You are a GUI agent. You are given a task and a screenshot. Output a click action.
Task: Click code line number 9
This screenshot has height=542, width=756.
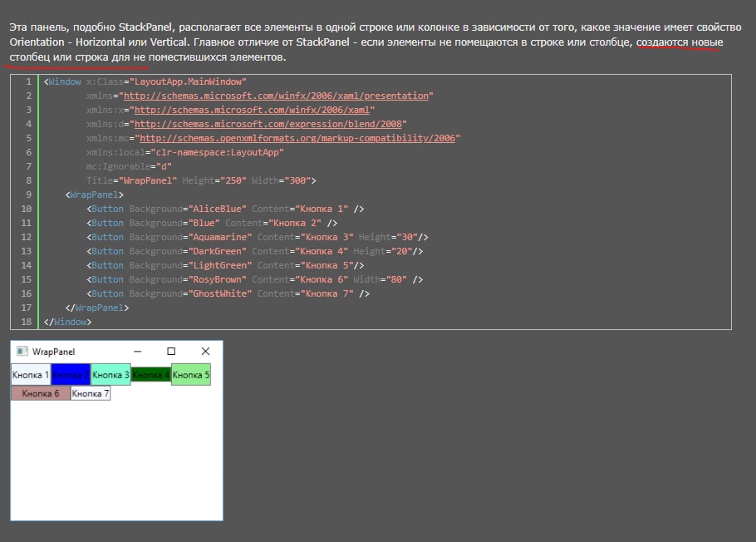[x=29, y=195]
